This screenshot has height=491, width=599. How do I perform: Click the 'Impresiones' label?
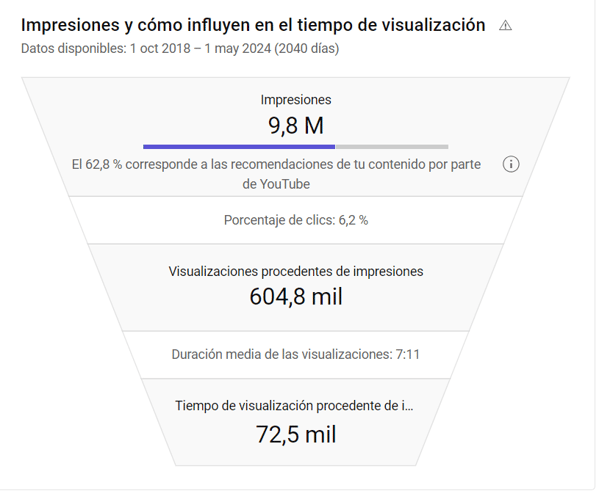[x=296, y=100]
